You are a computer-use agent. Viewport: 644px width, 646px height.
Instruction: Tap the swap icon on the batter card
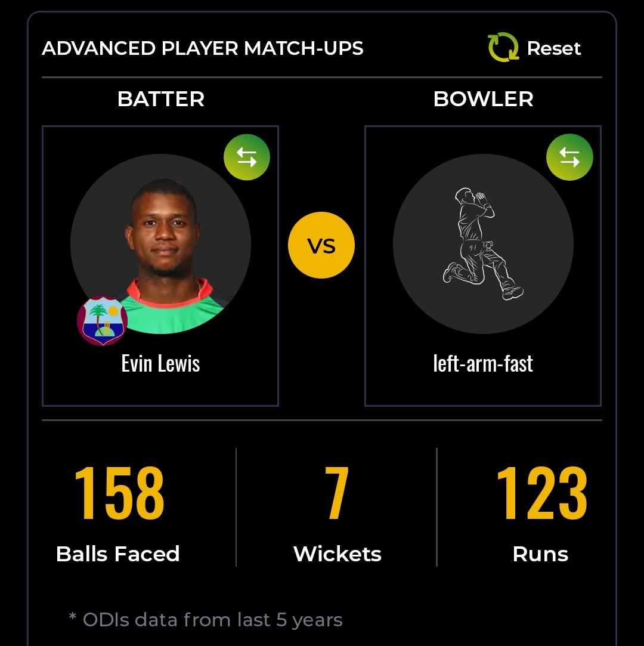point(247,157)
